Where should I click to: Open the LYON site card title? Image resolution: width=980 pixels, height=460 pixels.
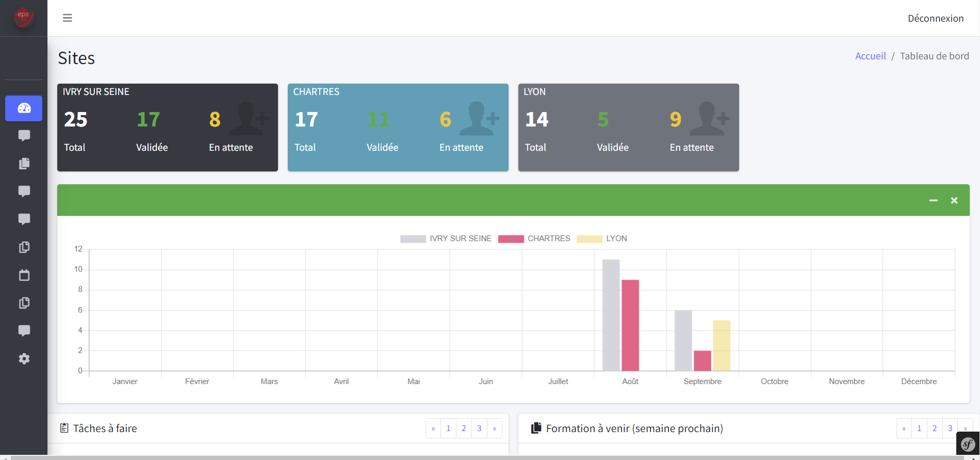click(534, 92)
